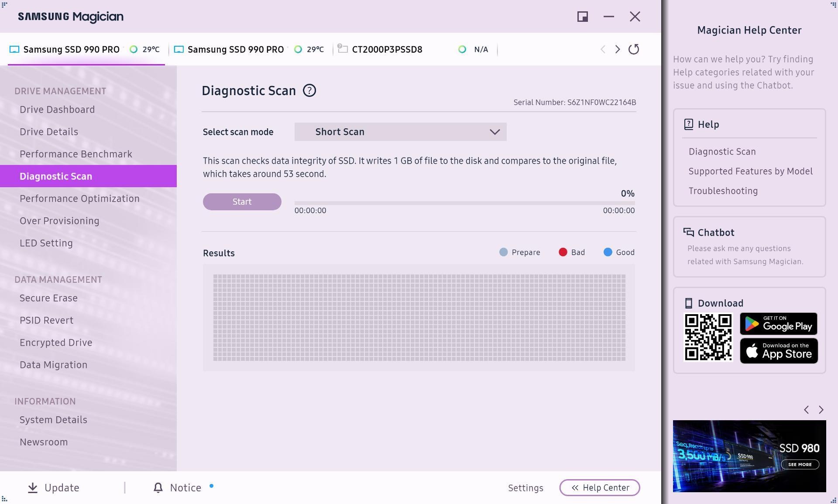Click the second Samsung SSD 990 PRO drive icon

(x=179, y=49)
